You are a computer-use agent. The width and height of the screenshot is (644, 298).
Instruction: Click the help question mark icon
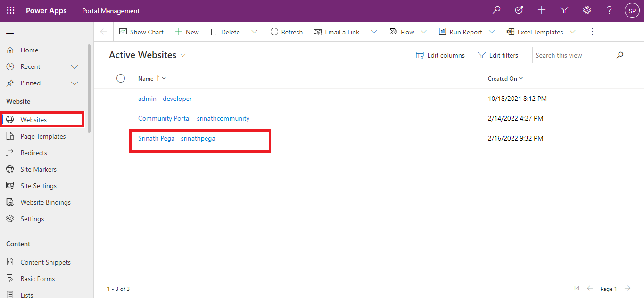tap(610, 10)
